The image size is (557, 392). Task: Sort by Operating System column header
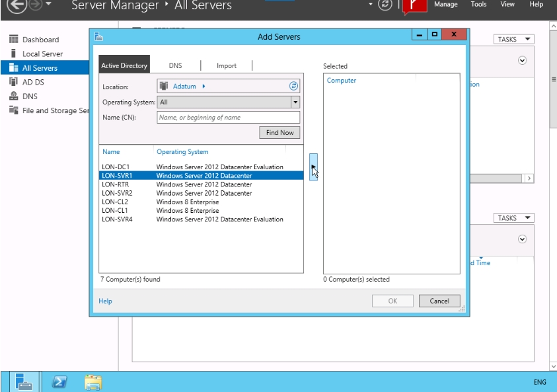182,152
